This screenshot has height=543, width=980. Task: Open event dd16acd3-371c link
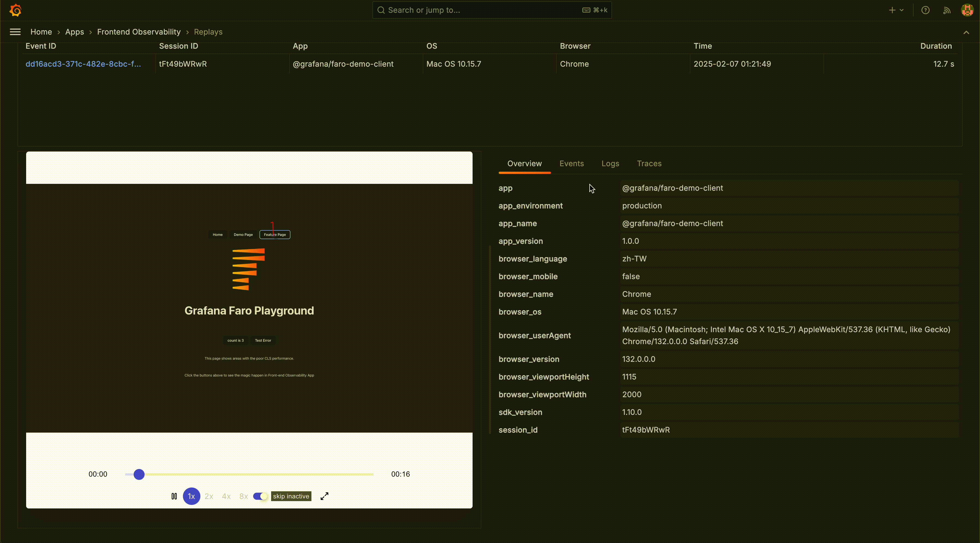[83, 64]
